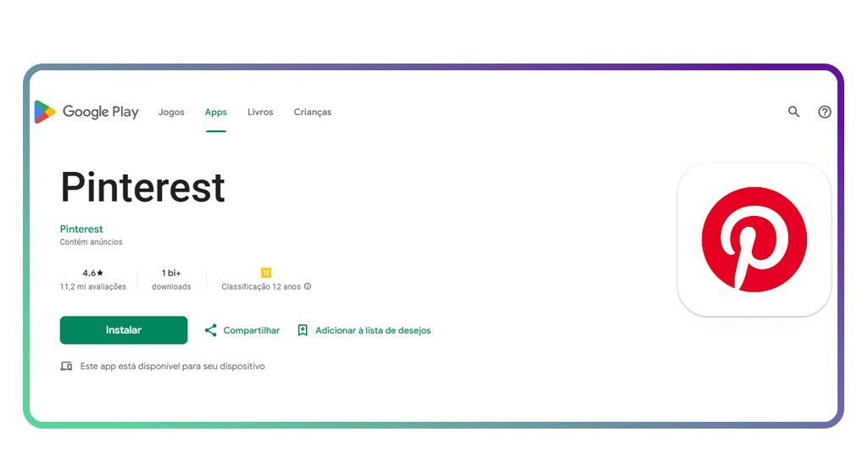
Task: Switch to the Jogos tab
Action: [171, 112]
